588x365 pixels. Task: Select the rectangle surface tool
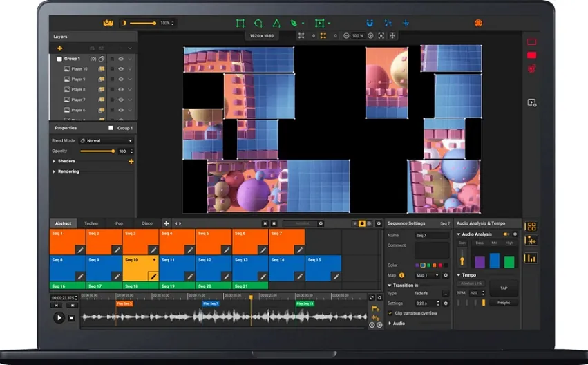tap(240, 24)
